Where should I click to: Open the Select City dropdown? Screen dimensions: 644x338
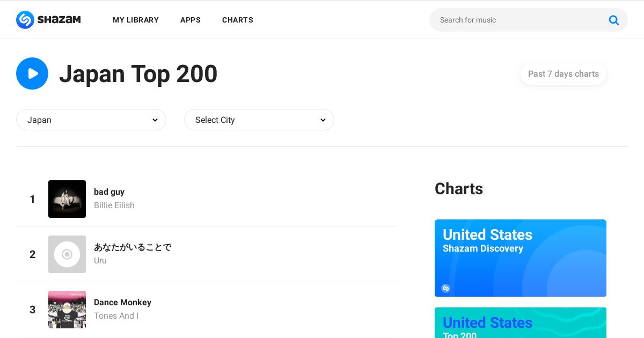point(259,120)
